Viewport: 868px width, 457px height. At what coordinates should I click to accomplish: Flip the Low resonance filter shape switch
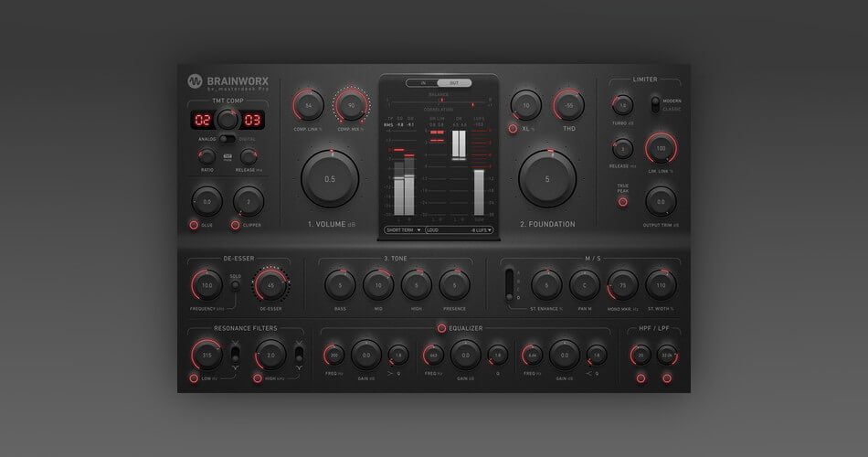[235, 355]
